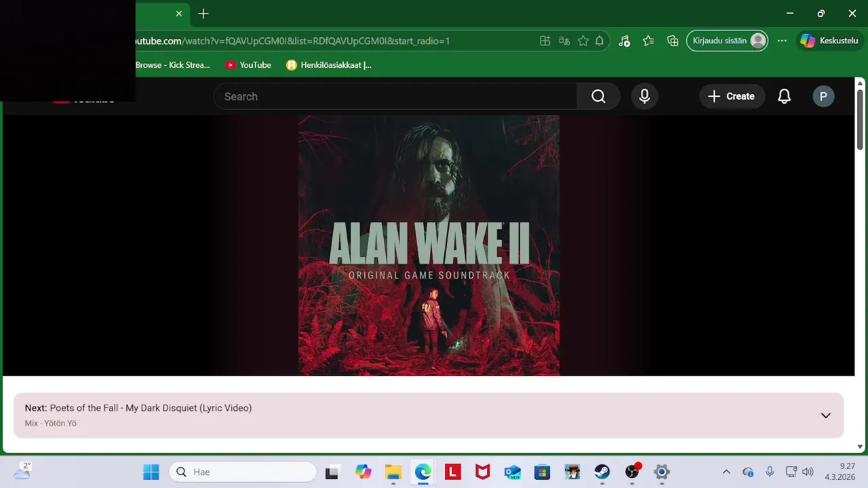868x488 pixels.
Task: Open the Windows Start menu
Action: coord(151,472)
